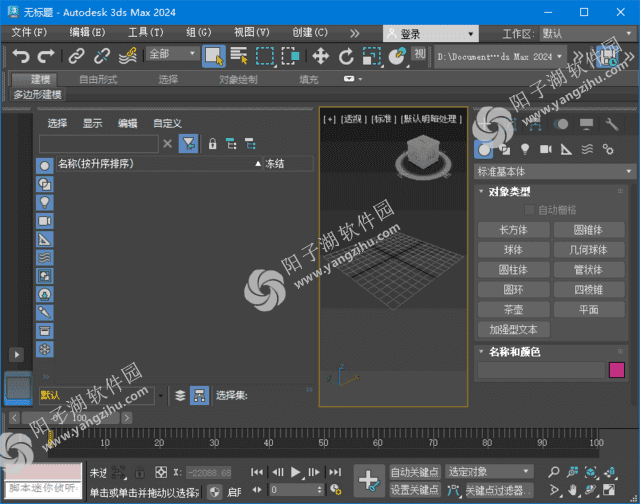640x504 pixels.
Task: Open the project path dropdown
Action: pyautogui.click(x=500, y=57)
